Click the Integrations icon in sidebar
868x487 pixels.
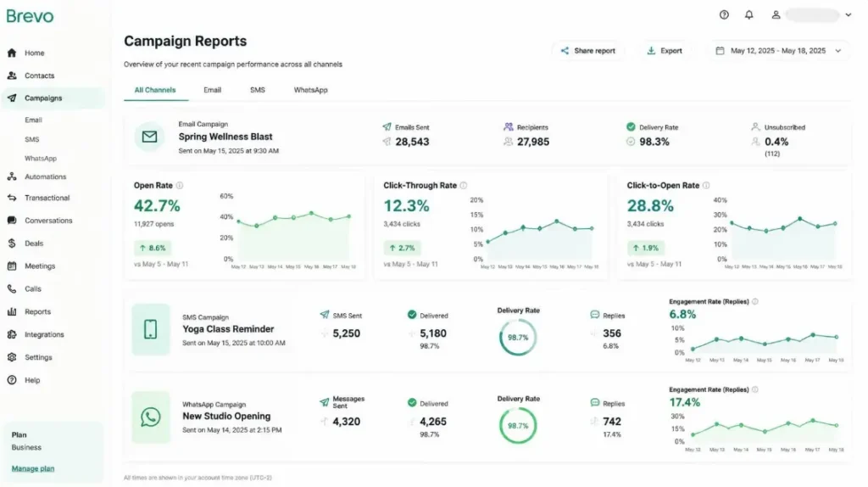pyautogui.click(x=12, y=334)
